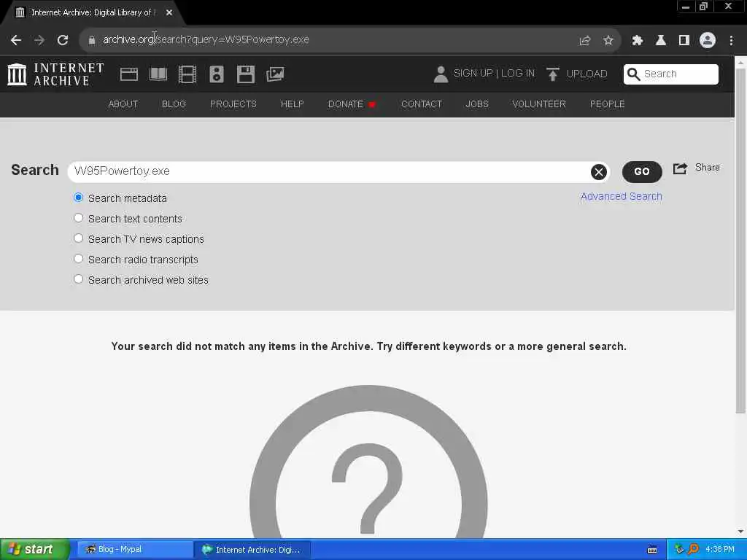Click the Internet Archive logo
Screen dimensions: 747x560
tap(55, 74)
